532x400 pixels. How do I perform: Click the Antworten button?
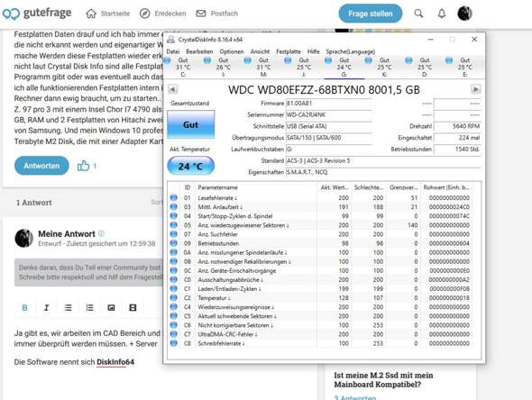click(x=41, y=166)
